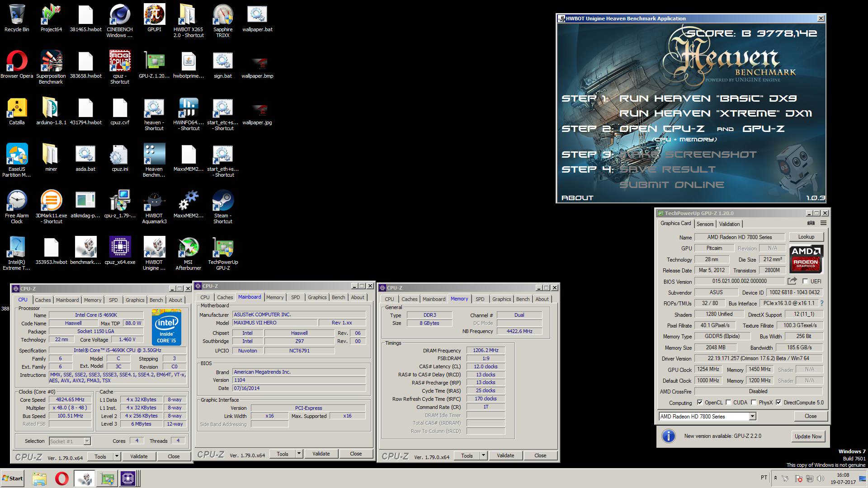Click ABOUT in the Heaven Benchmark window
Viewport: 868px width, 488px height.
(x=577, y=198)
